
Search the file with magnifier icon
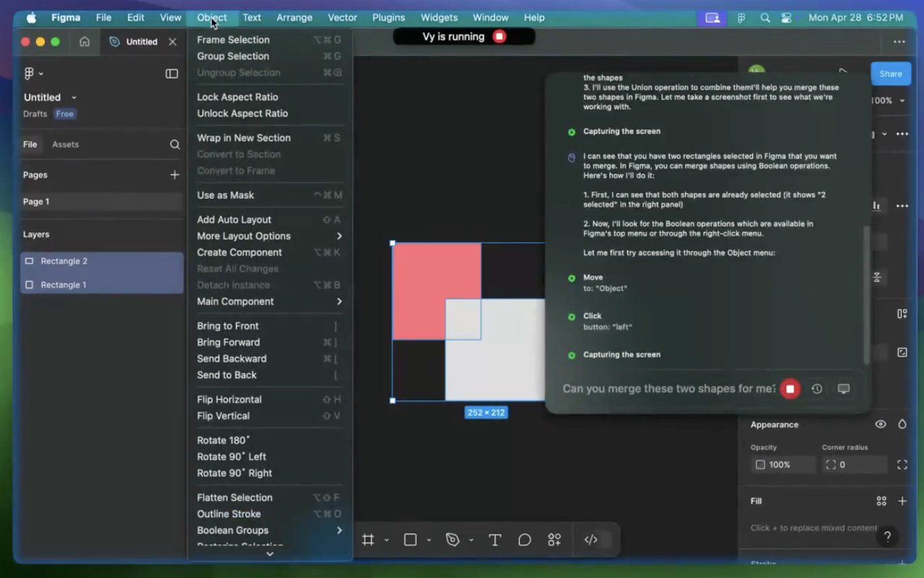coord(175,144)
